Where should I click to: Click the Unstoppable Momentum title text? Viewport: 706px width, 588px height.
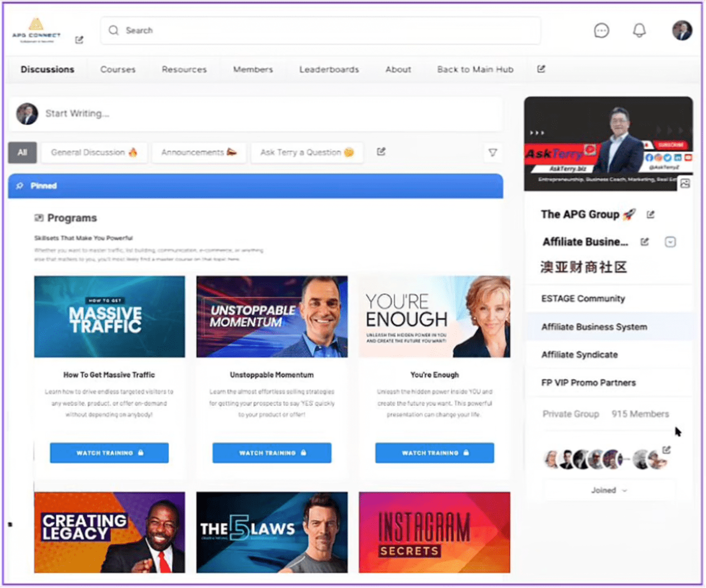point(272,375)
